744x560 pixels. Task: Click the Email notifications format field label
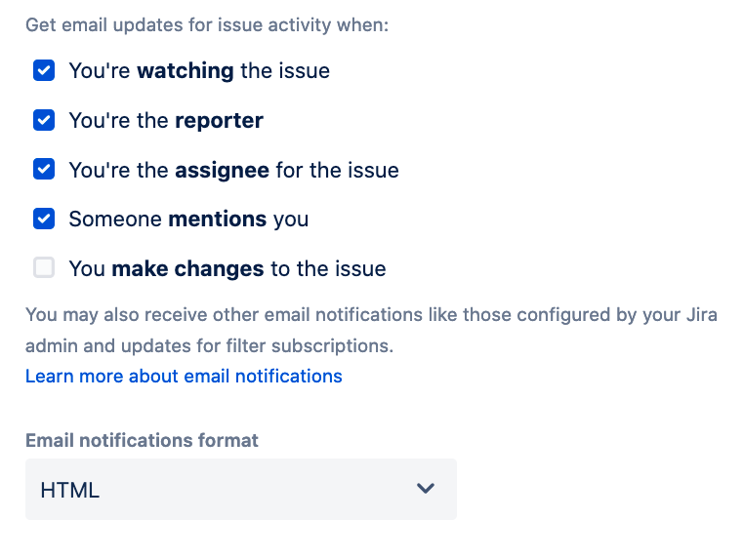click(142, 440)
